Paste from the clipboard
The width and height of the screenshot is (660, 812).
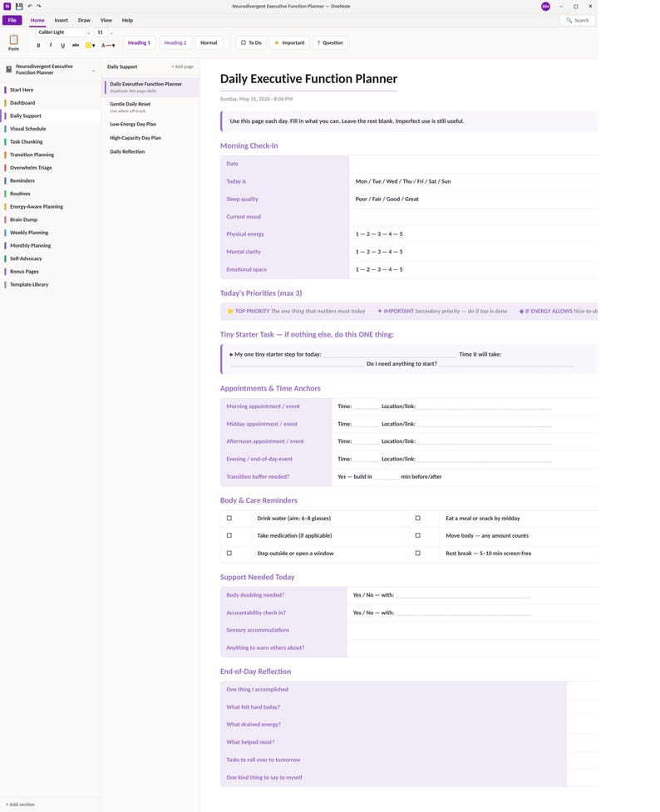13,42
